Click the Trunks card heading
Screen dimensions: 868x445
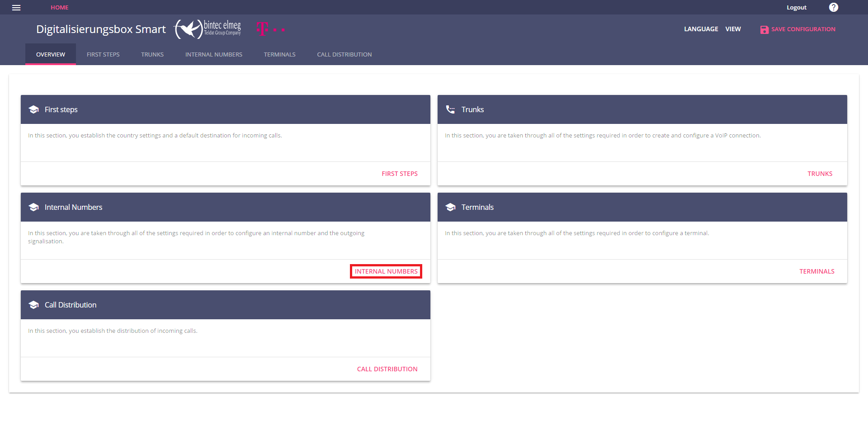[x=472, y=109]
